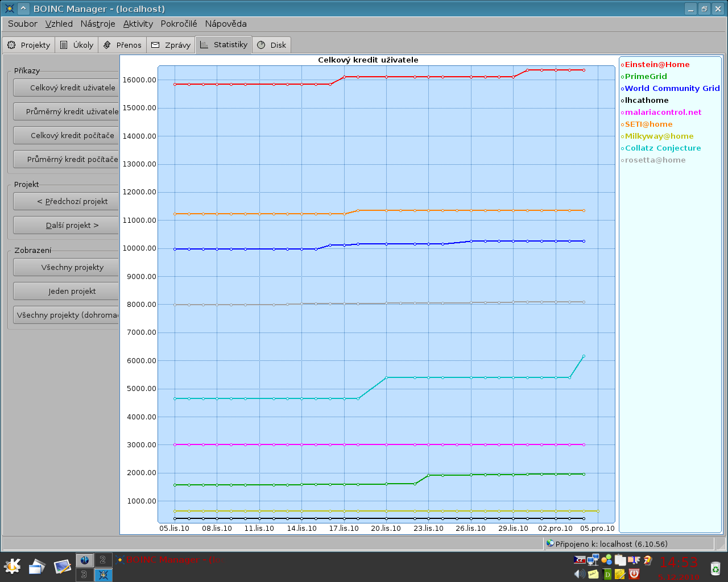Select Collatz Conjecture in the legend

[x=661, y=148]
